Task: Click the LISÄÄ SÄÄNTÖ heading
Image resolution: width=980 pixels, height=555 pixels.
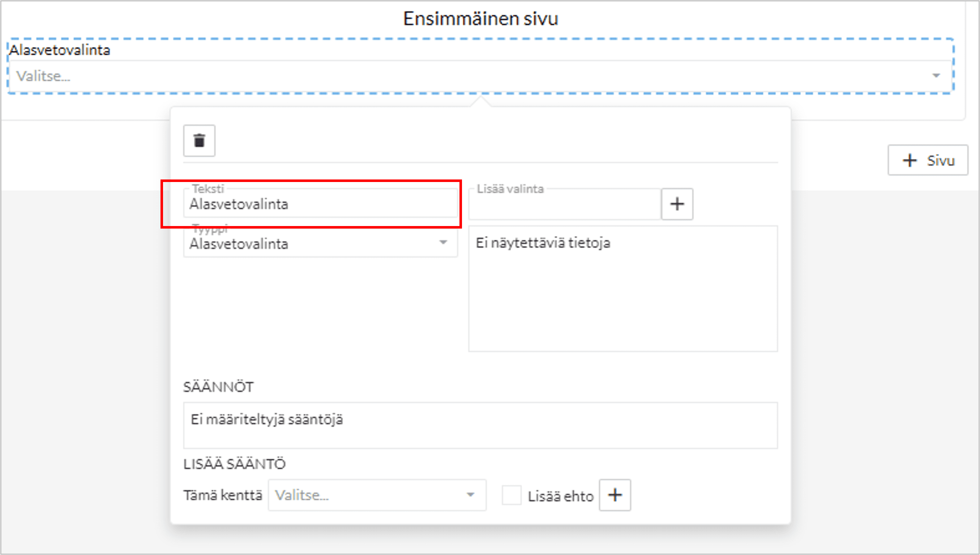Action: pos(234,464)
